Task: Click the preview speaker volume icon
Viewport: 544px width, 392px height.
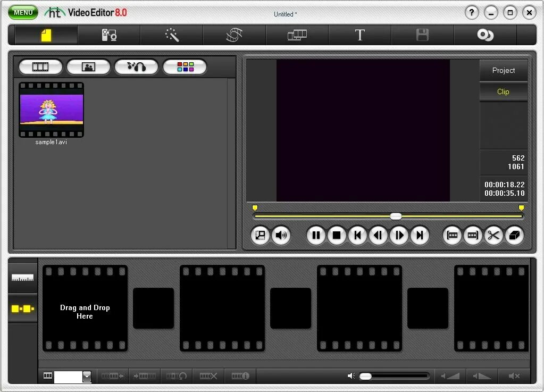Action: tap(281, 235)
